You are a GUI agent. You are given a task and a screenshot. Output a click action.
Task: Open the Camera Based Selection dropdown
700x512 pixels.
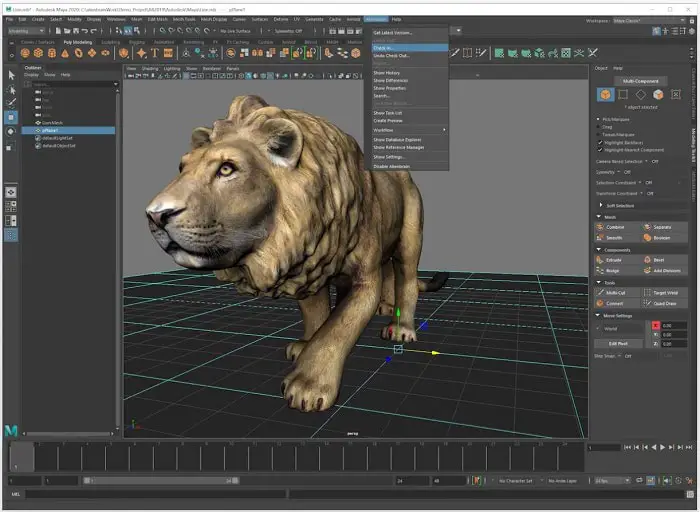point(646,161)
